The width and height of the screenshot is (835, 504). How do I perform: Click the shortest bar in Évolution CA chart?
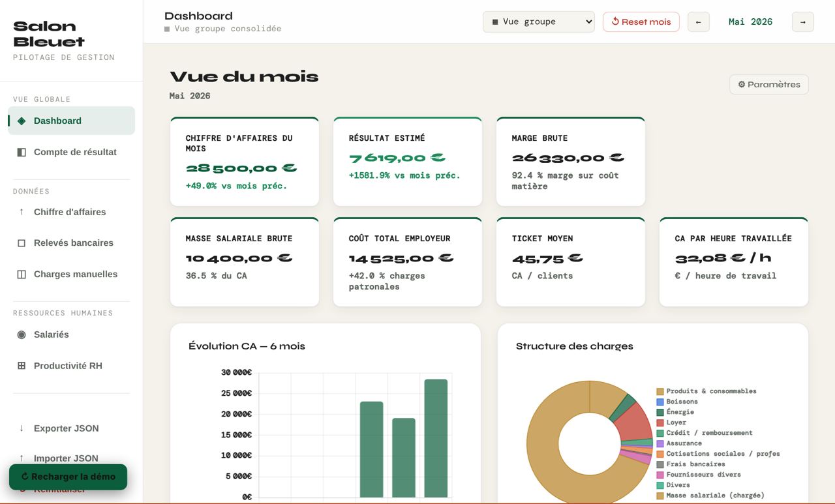tap(404, 458)
